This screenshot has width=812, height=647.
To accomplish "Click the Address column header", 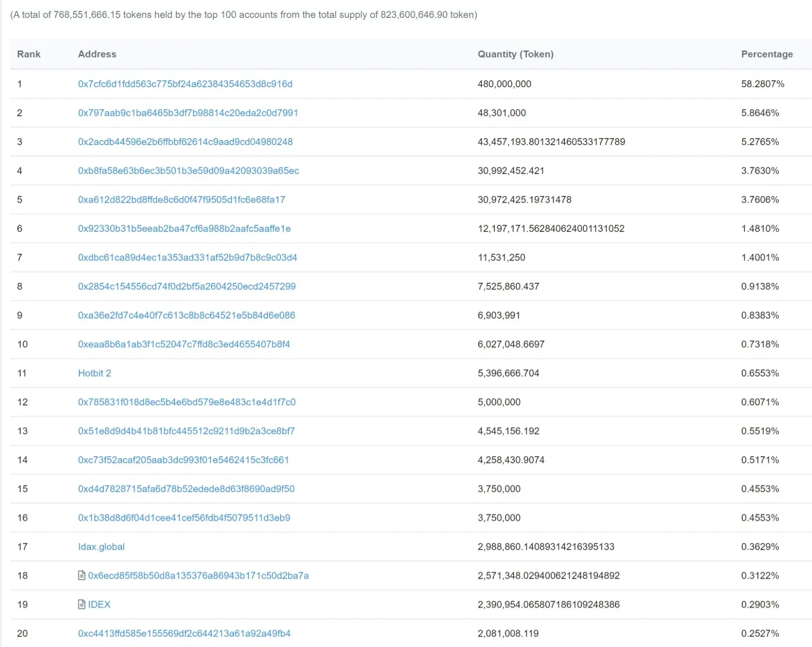I will [97, 54].
